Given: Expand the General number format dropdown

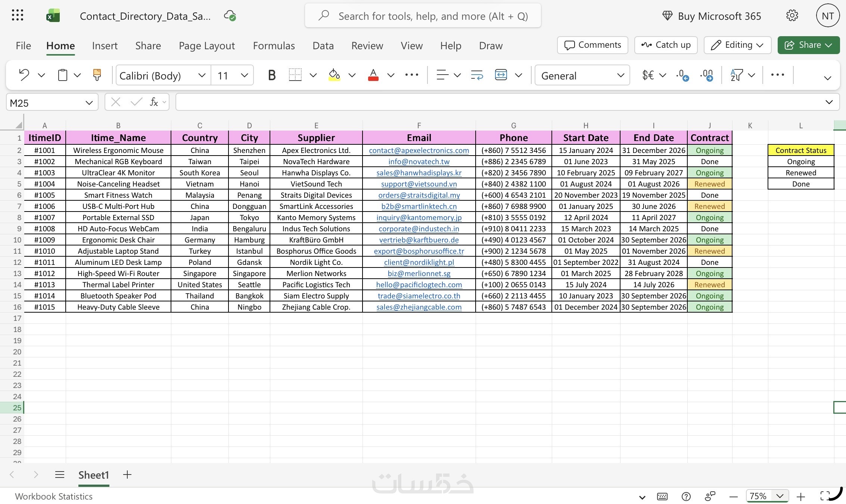Looking at the screenshot, I should coord(582,75).
